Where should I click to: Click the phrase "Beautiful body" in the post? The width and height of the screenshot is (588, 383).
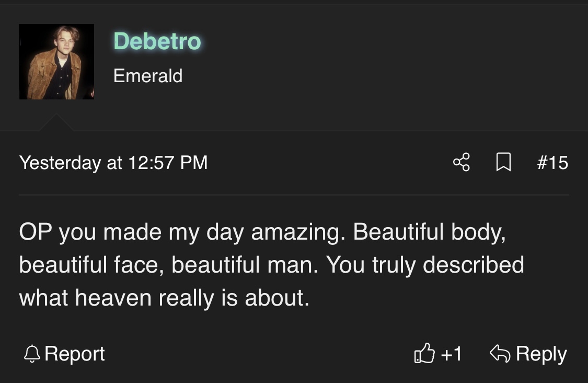[428, 232]
